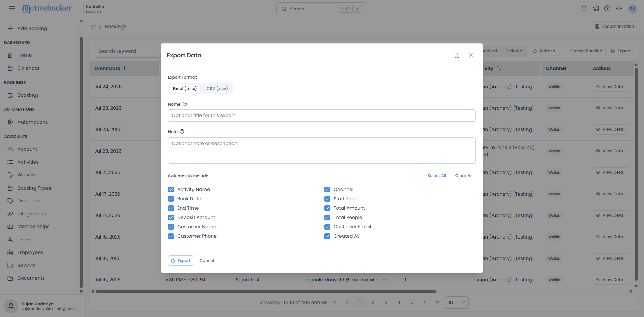Click the table horizontal scrollbar
This screenshot has height=317, width=644.
[x=266, y=292]
